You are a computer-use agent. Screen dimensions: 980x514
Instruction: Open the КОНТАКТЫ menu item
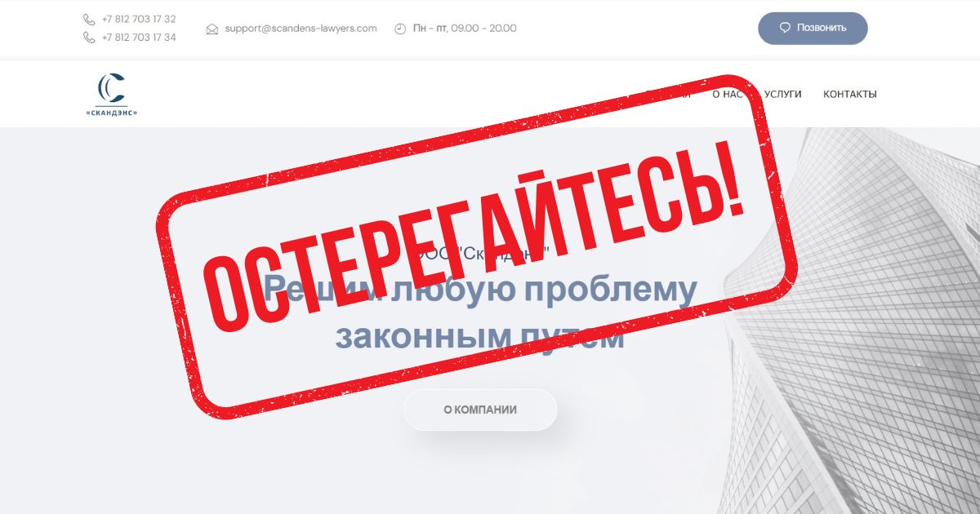(x=850, y=94)
